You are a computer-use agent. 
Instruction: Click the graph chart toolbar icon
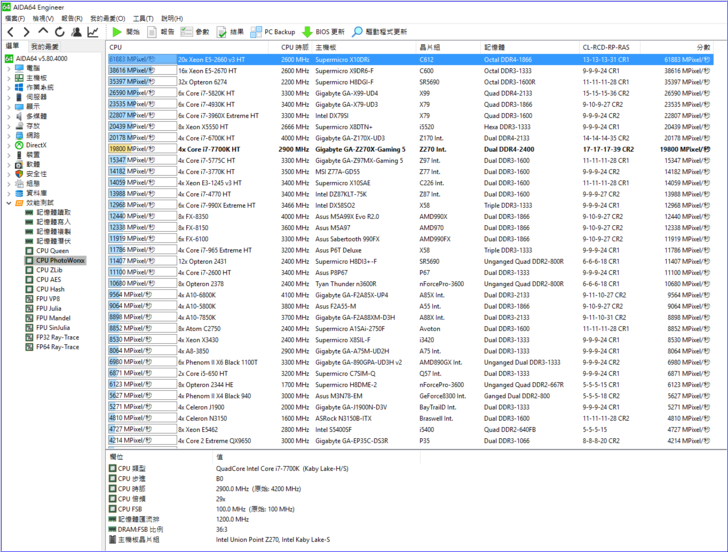(94, 32)
